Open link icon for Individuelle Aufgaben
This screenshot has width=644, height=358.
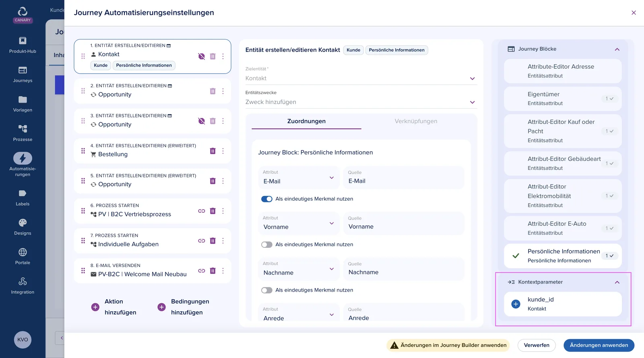(202, 241)
